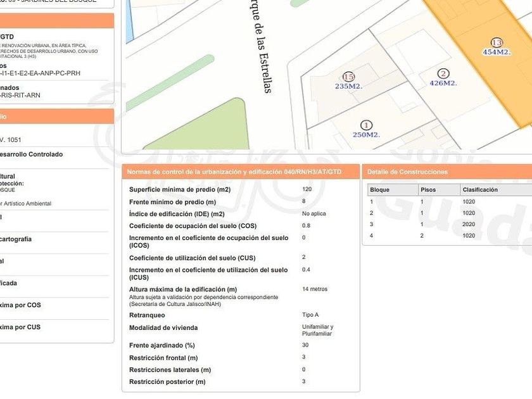Click the 426M2. area label
532x399 pixels.
(443, 83)
